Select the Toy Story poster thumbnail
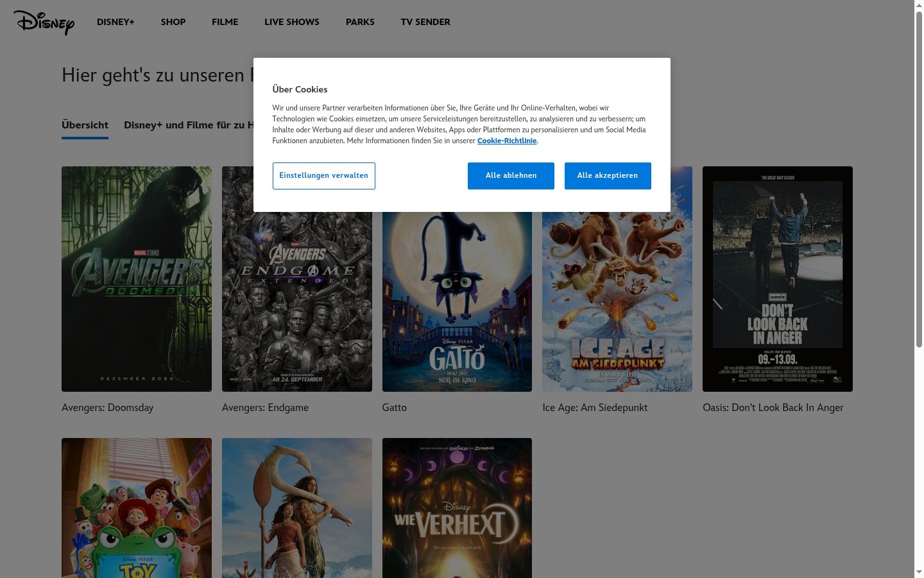 pyautogui.click(x=137, y=508)
